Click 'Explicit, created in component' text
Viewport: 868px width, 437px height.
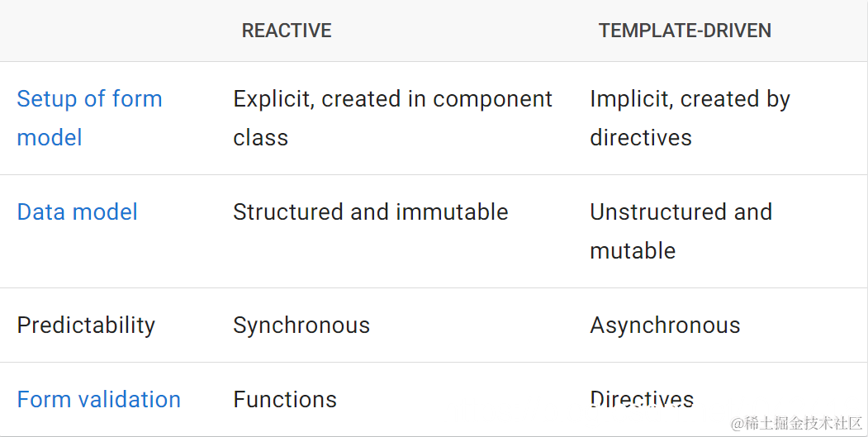point(392,99)
